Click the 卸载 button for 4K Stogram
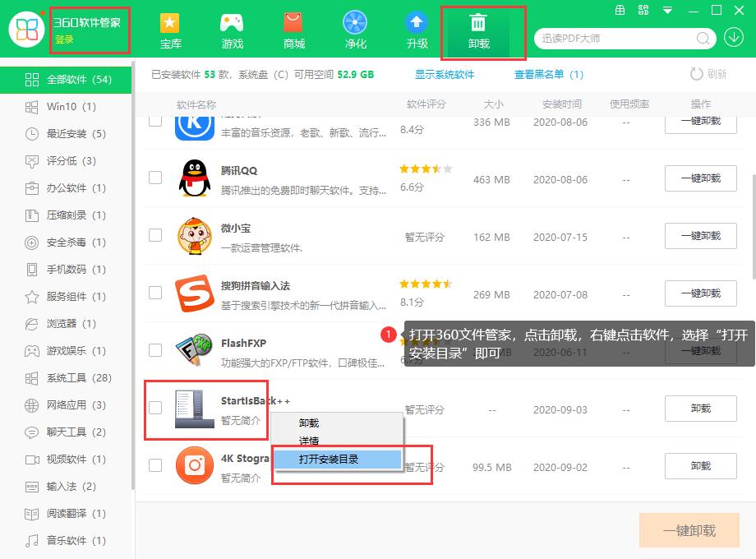 coord(701,466)
